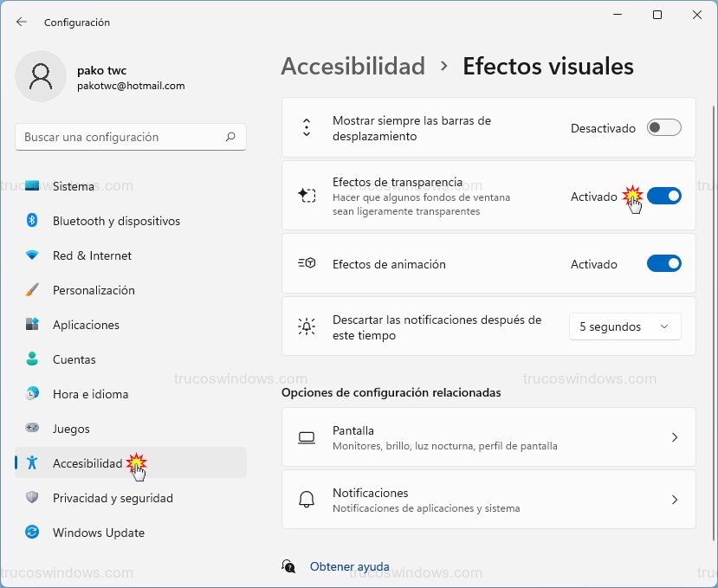Enable Mostrar siempre las barras de desplazamiento
Screen dimensions: 718x588
pos(663,127)
